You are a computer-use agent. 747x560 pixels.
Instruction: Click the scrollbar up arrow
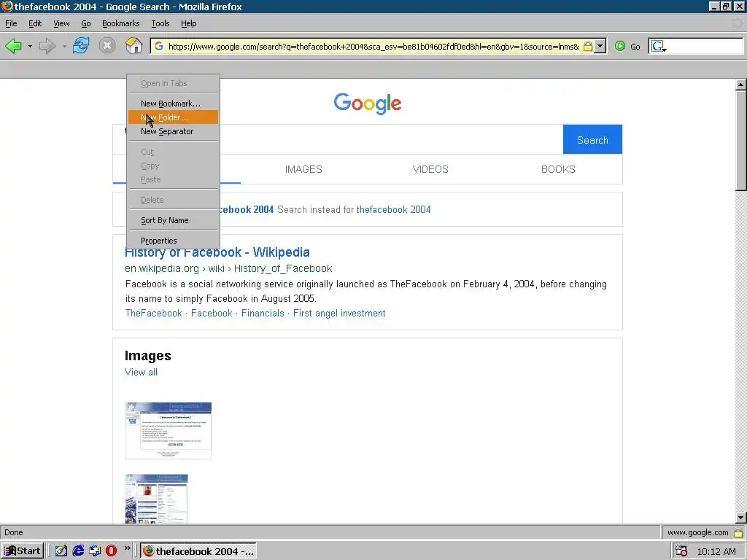[741, 85]
